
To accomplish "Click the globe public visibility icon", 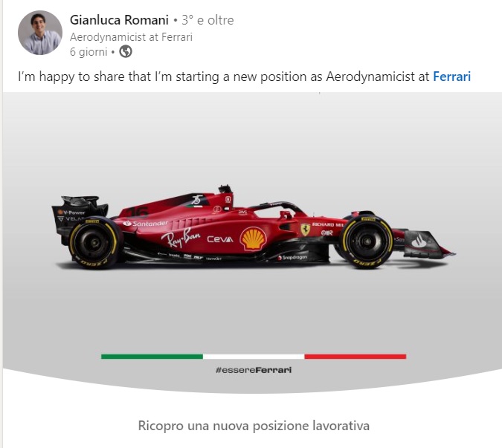I will click(126, 52).
